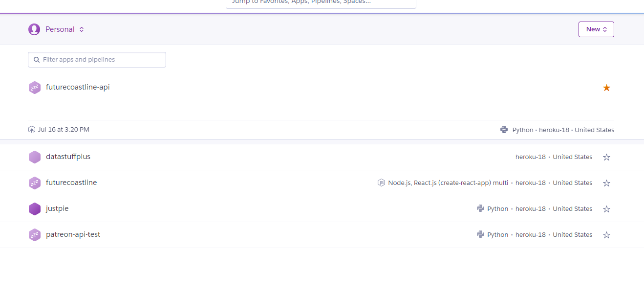Click the Personal account avatar icon
This screenshot has width=644, height=299.
click(x=34, y=29)
